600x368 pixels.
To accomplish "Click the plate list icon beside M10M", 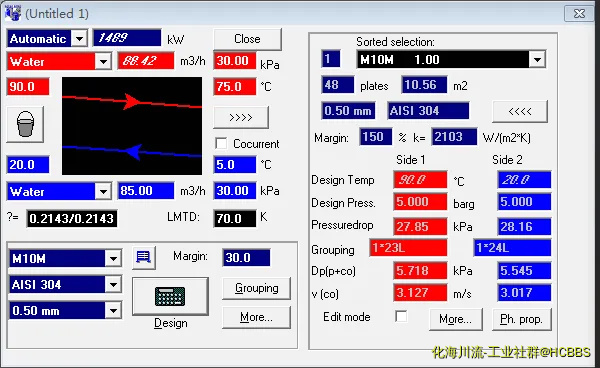I will [143, 257].
